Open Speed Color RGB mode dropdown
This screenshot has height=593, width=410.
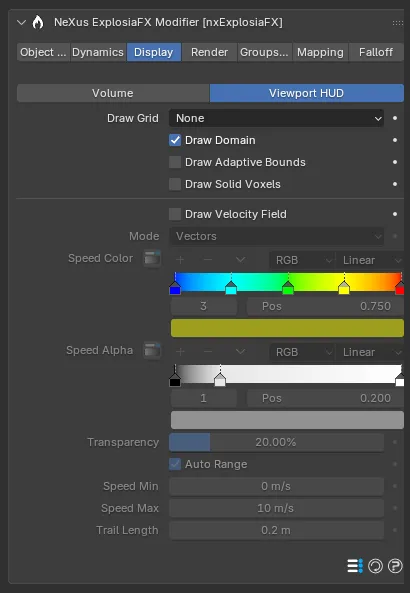point(302,260)
